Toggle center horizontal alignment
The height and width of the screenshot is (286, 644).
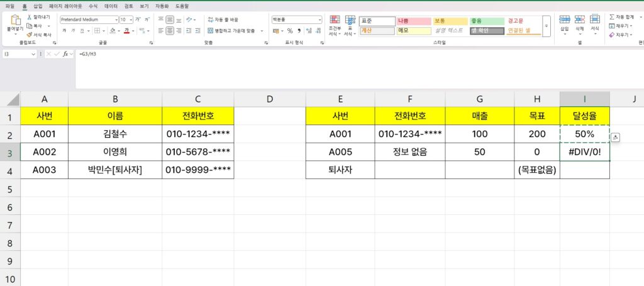170,30
